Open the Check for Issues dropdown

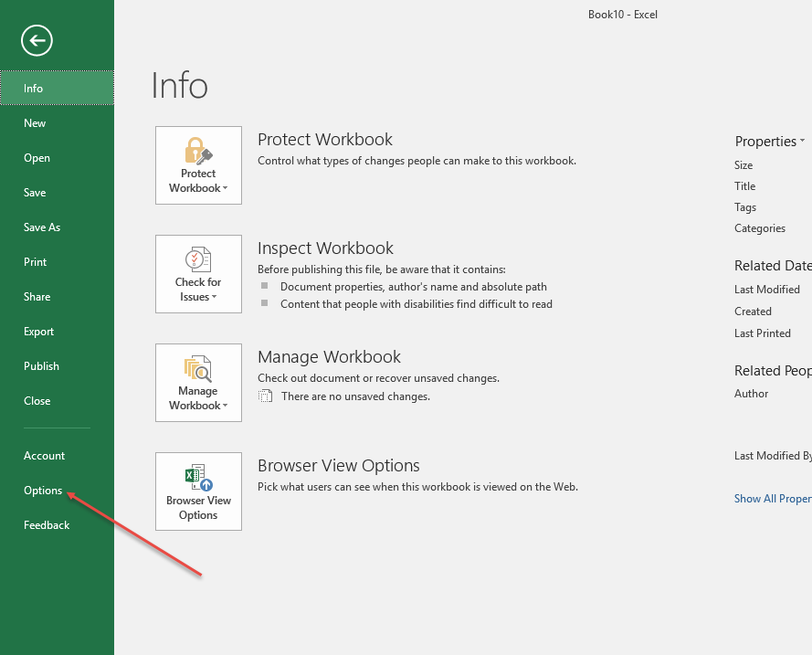[x=198, y=274]
